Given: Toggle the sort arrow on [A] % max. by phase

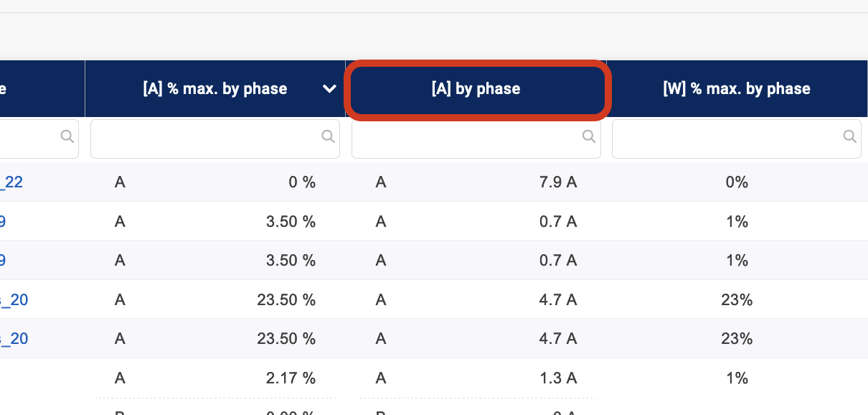Looking at the screenshot, I should click(329, 89).
